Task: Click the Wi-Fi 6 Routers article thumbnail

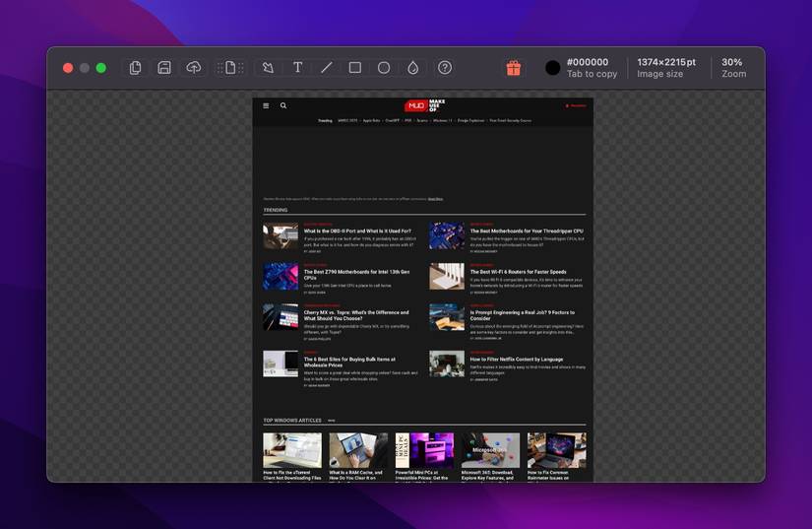Action: pyautogui.click(x=447, y=276)
